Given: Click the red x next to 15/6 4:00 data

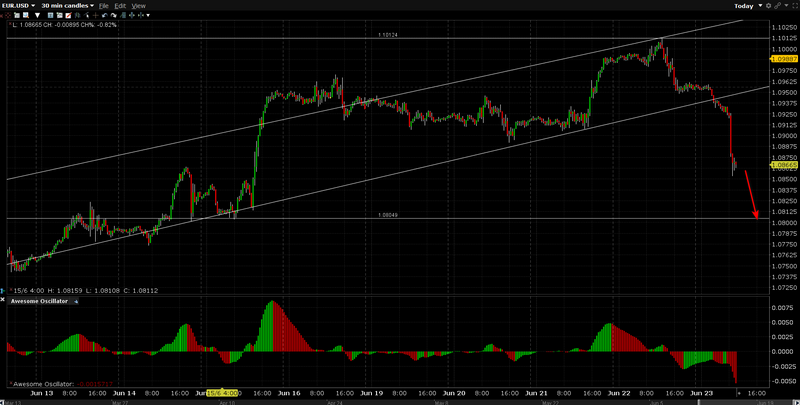Looking at the screenshot, I should click(x=11, y=289).
